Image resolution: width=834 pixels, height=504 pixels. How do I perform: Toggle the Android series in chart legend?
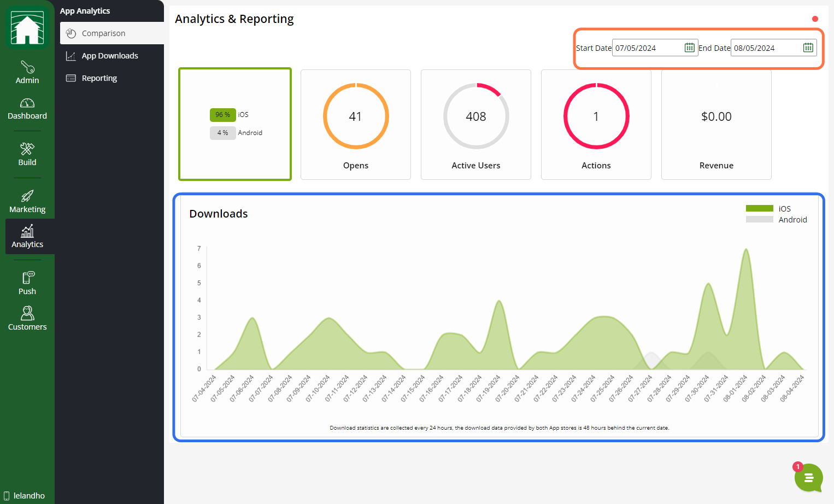point(776,219)
